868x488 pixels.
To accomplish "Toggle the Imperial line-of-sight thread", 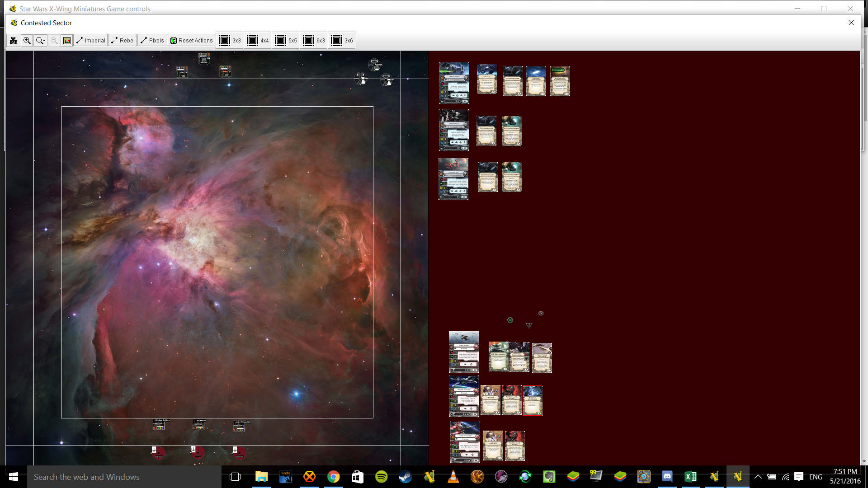I will point(91,41).
